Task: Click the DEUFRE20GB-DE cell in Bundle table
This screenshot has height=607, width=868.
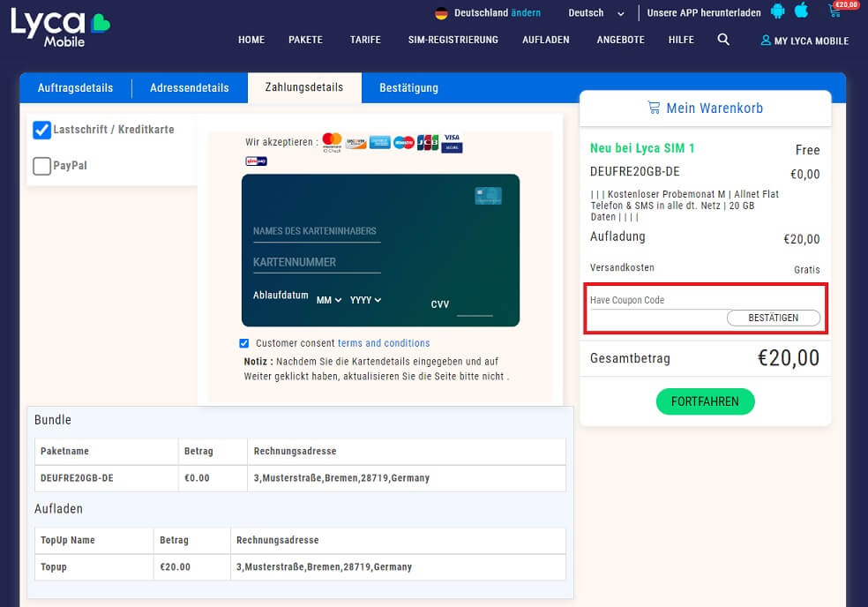Action: tap(106, 478)
